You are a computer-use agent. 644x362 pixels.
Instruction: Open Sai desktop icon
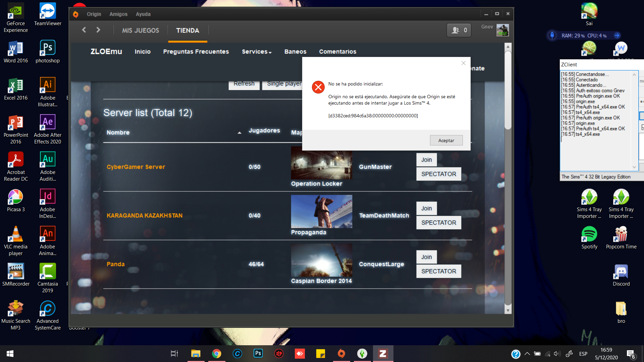[589, 14]
